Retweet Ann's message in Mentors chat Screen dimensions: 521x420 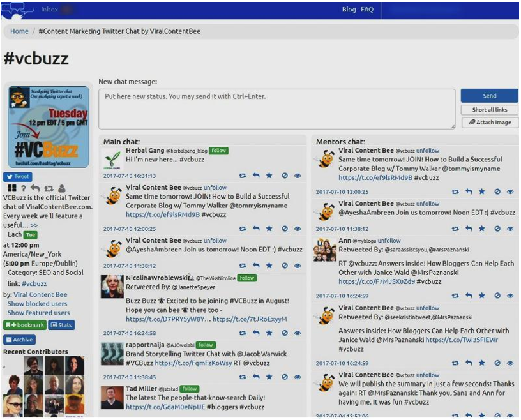[455, 296]
